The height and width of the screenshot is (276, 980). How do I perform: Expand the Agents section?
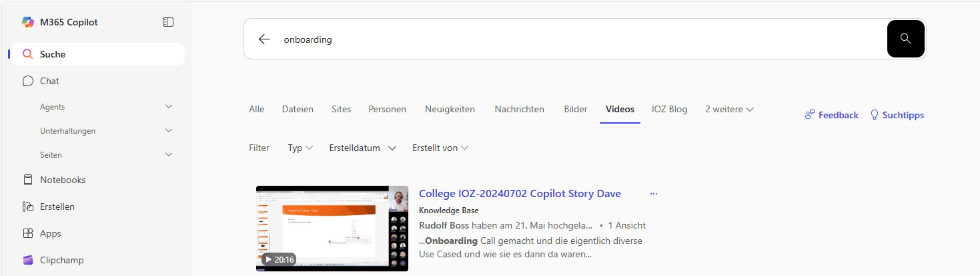pos(169,107)
